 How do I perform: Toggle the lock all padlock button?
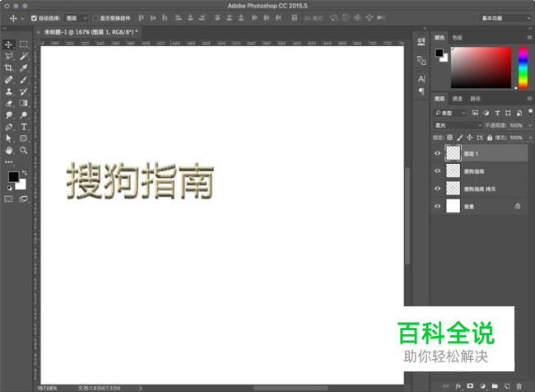click(x=490, y=138)
